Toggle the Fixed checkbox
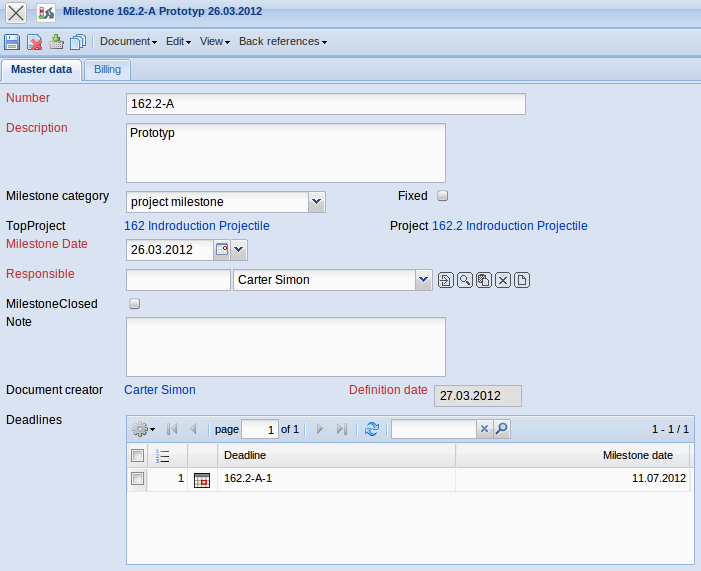 point(443,196)
